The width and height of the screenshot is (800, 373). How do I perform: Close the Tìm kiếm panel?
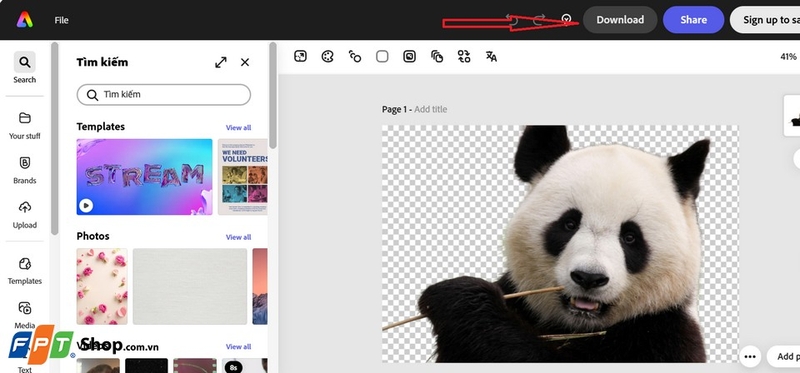pyautogui.click(x=245, y=62)
